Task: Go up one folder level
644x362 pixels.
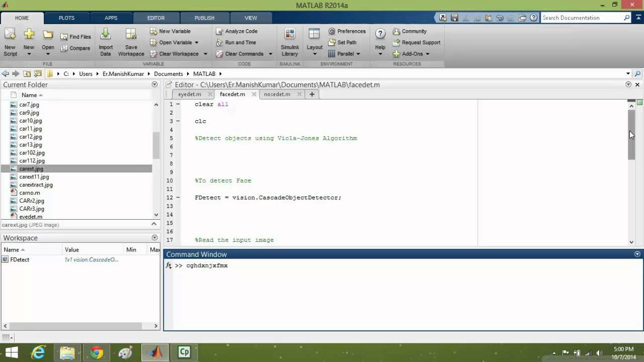Action: click(27, 73)
